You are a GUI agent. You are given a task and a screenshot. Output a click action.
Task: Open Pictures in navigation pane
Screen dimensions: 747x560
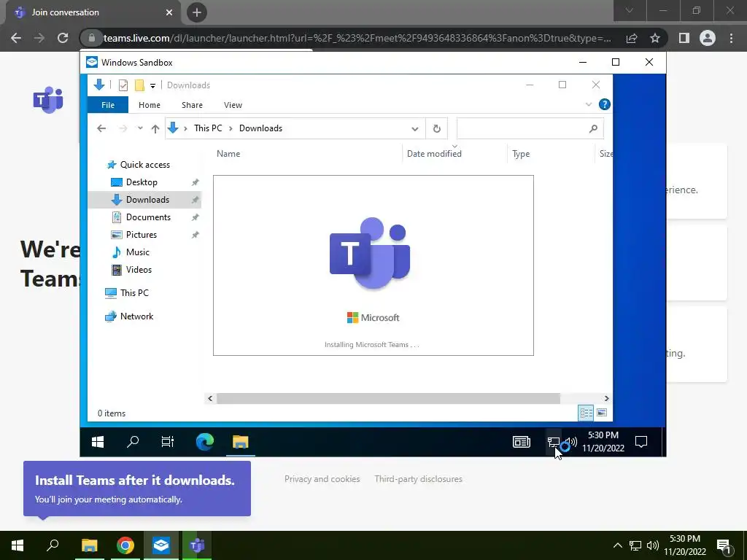click(141, 235)
